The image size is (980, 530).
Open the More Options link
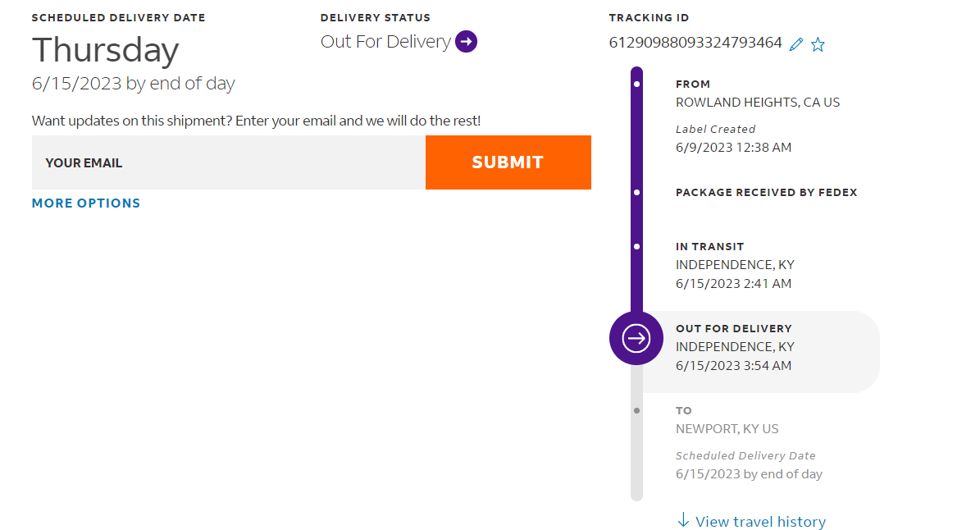tap(86, 203)
